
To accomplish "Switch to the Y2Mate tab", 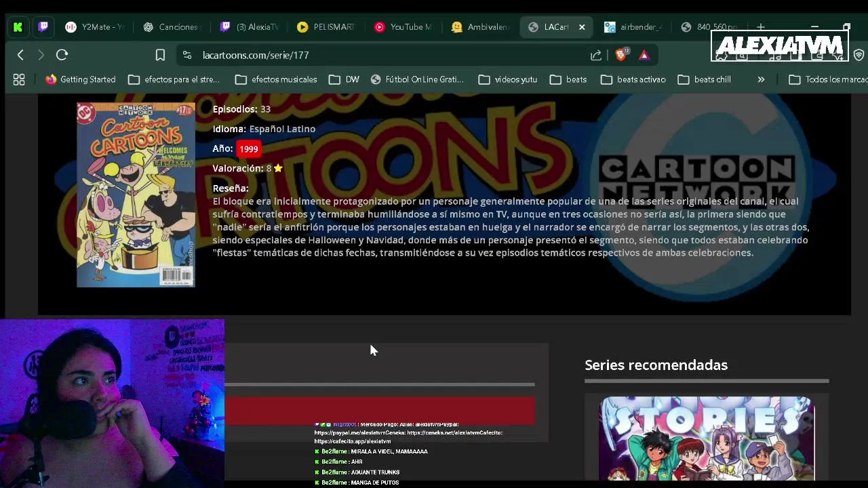I will point(95,27).
